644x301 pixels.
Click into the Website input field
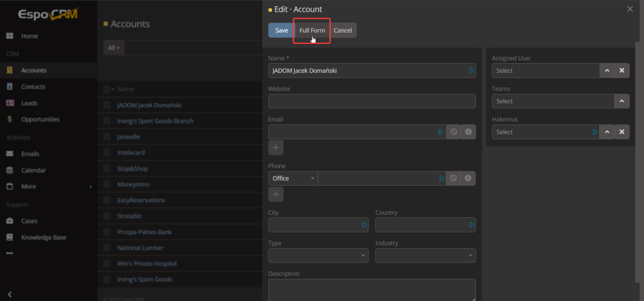point(372,101)
